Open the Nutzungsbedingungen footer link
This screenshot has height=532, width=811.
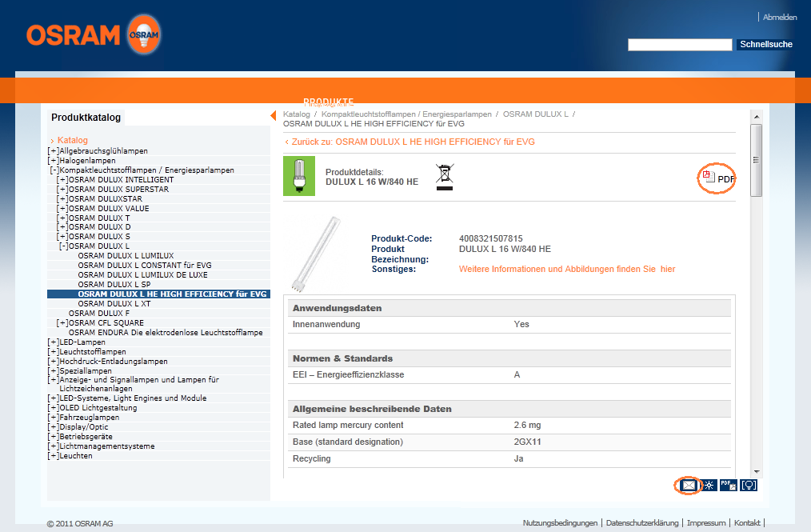pos(560,522)
